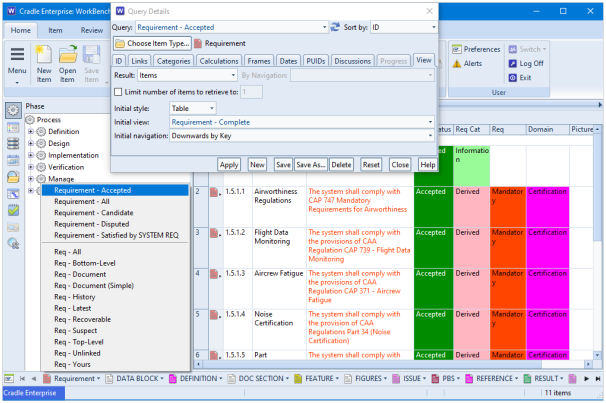Open the Query dropdown
Image resolution: width=606 pixels, height=403 pixels.
pos(324,27)
